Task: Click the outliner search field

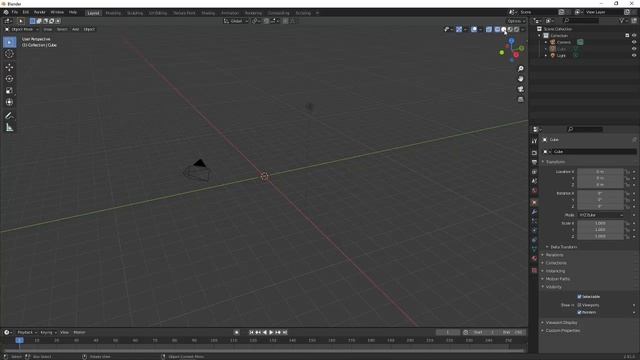Action: coord(581,20)
